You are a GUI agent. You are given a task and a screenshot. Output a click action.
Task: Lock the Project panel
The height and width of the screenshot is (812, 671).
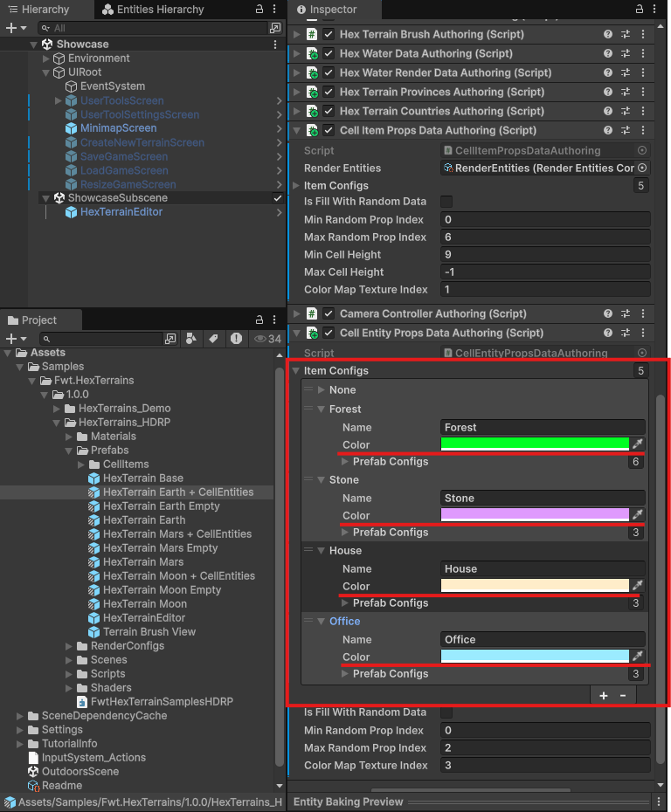point(259,320)
